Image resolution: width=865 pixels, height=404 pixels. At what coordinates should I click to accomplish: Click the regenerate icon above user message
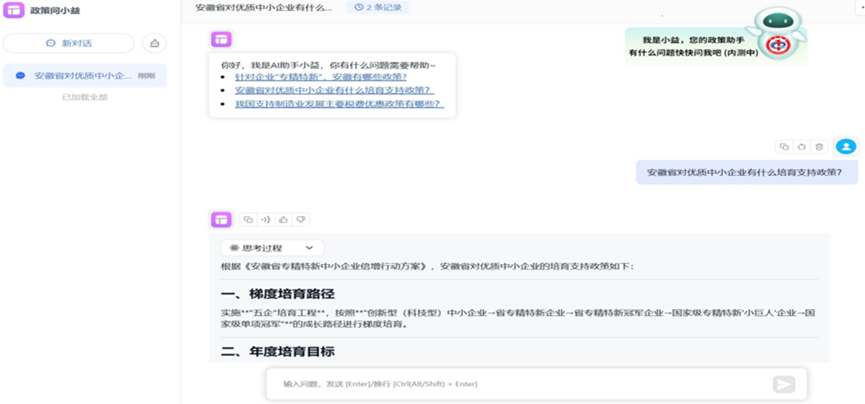pos(801,146)
